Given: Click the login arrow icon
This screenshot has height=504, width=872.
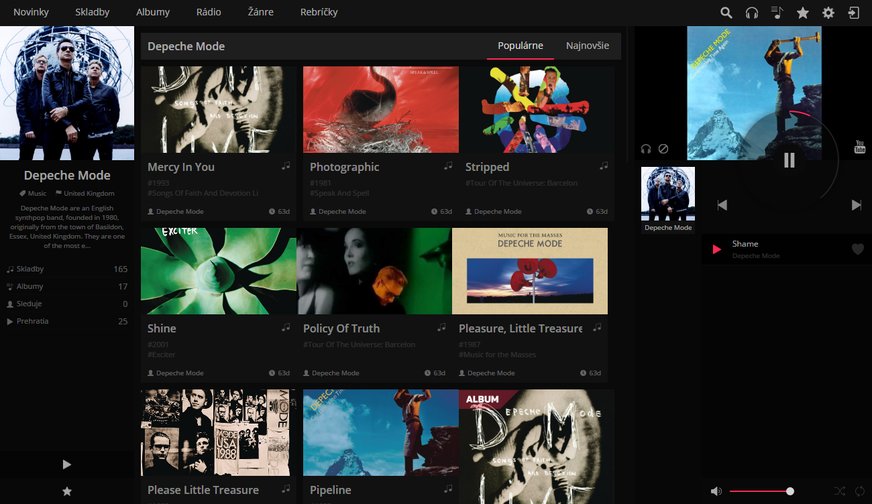Looking at the screenshot, I should point(854,13).
